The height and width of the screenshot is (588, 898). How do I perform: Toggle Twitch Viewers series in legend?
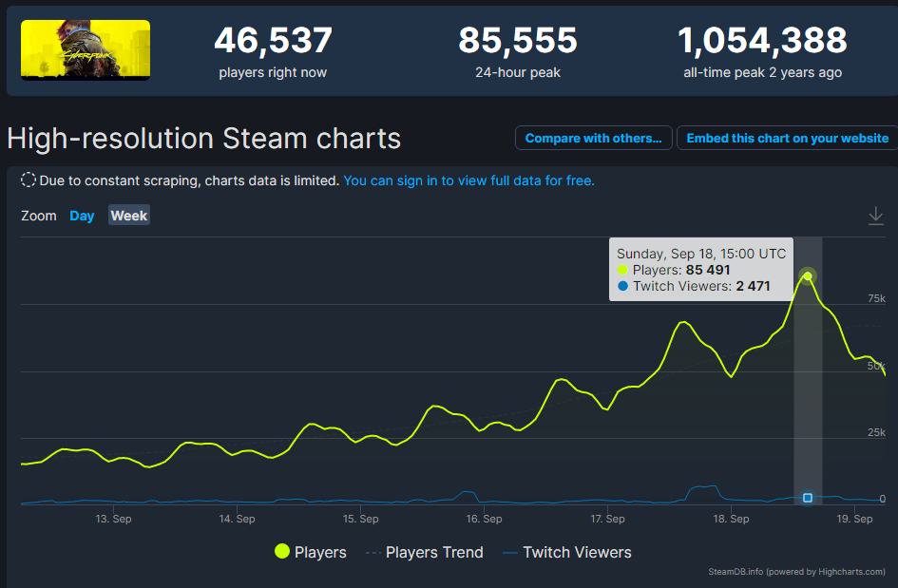click(567, 552)
